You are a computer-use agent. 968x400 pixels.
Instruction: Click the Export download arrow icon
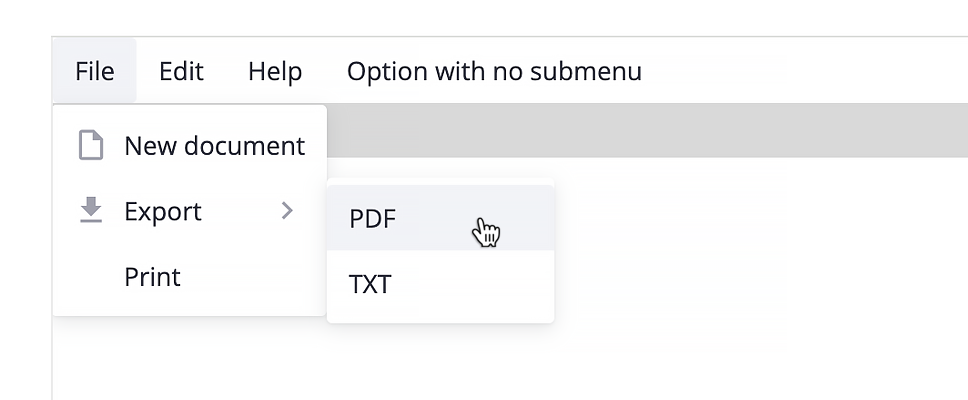point(91,210)
